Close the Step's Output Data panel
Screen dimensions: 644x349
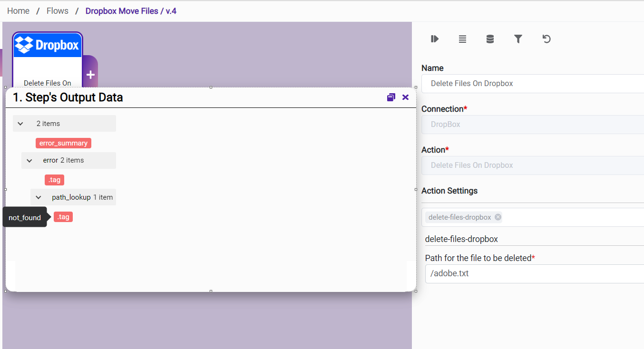[405, 97]
